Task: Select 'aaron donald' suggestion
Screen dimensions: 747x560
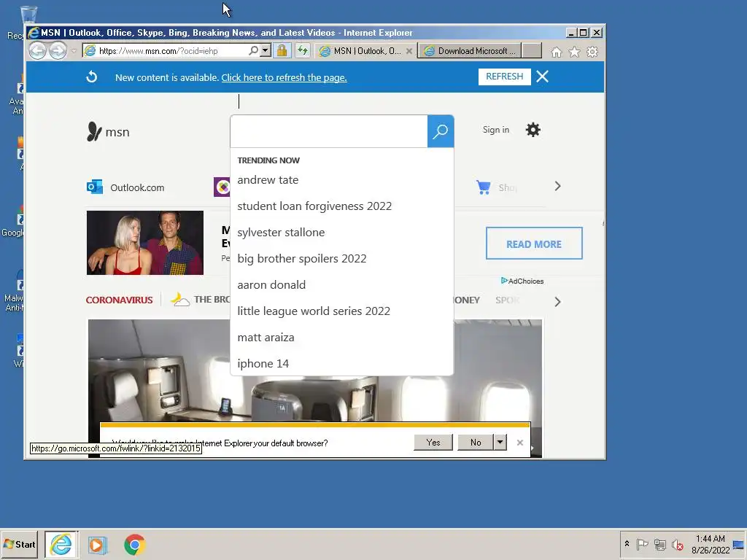Action: click(341, 285)
